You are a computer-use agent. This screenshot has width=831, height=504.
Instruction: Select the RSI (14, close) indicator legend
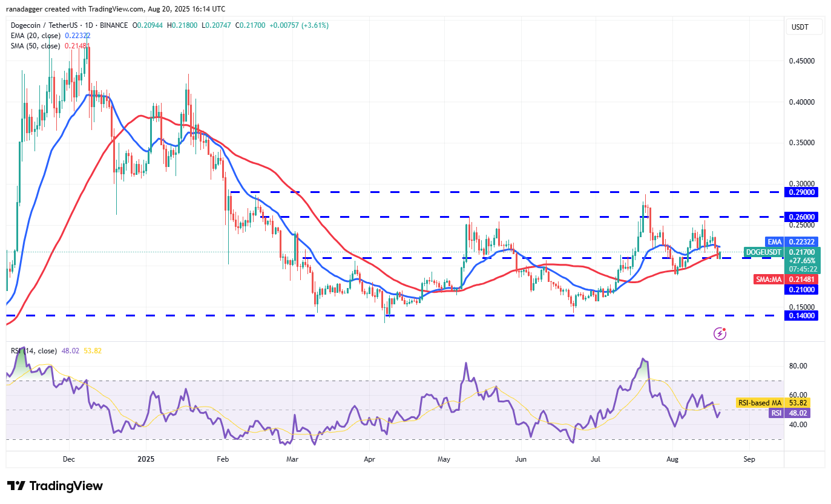34,351
